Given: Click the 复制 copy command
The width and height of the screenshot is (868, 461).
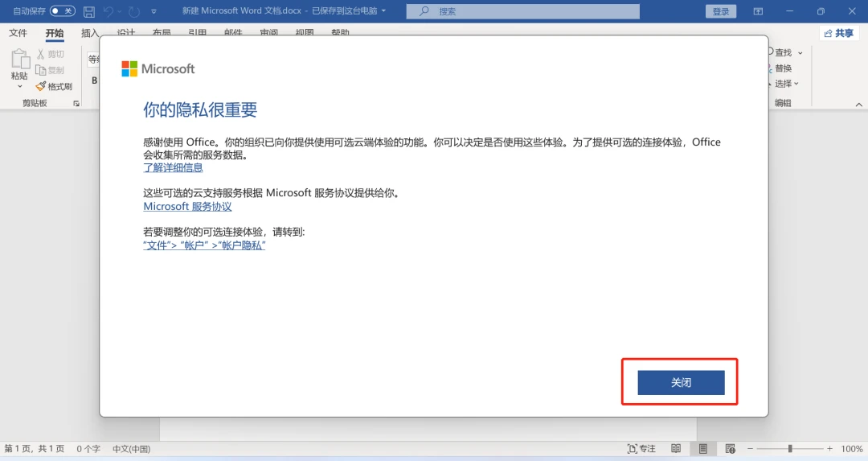Looking at the screenshot, I should [50, 70].
